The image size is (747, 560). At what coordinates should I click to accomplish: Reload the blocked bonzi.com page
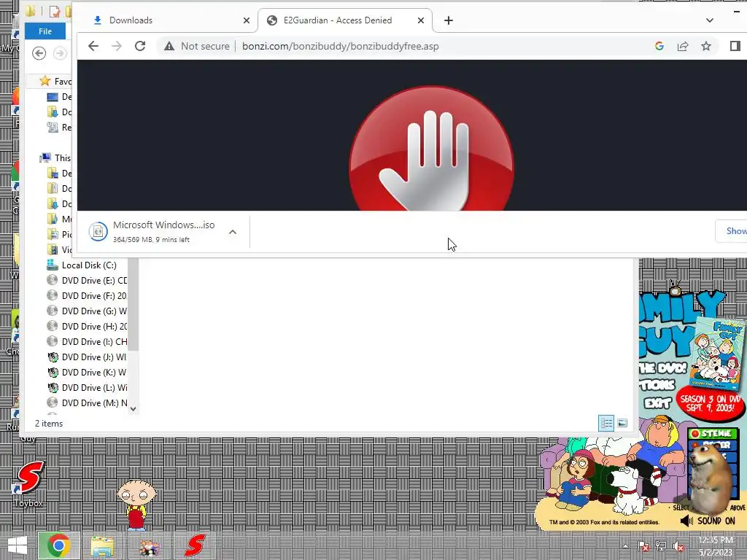point(139,46)
